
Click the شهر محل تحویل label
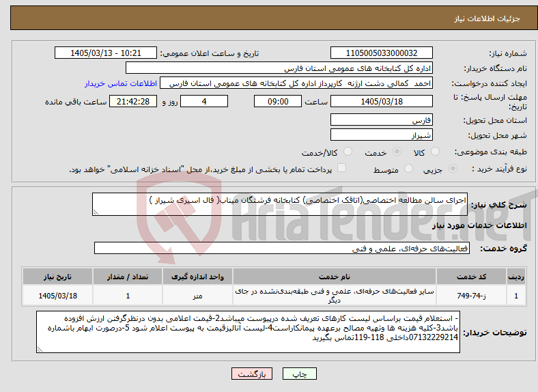tap(498, 136)
